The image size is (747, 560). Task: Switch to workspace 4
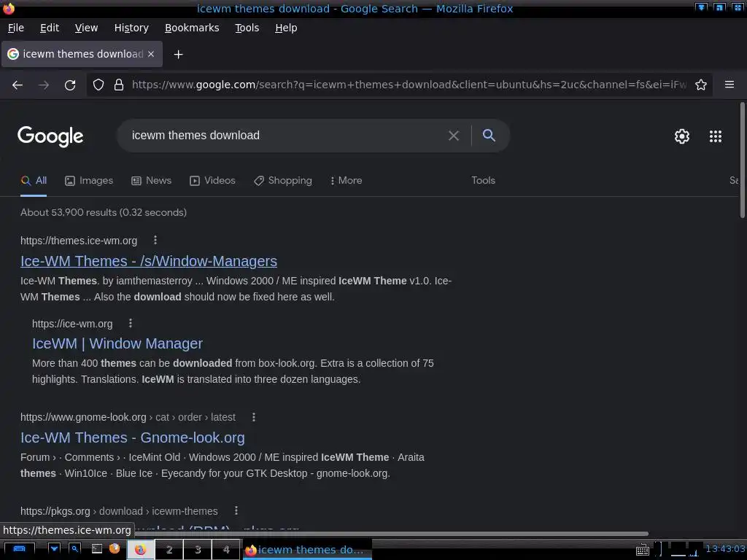tap(226, 550)
